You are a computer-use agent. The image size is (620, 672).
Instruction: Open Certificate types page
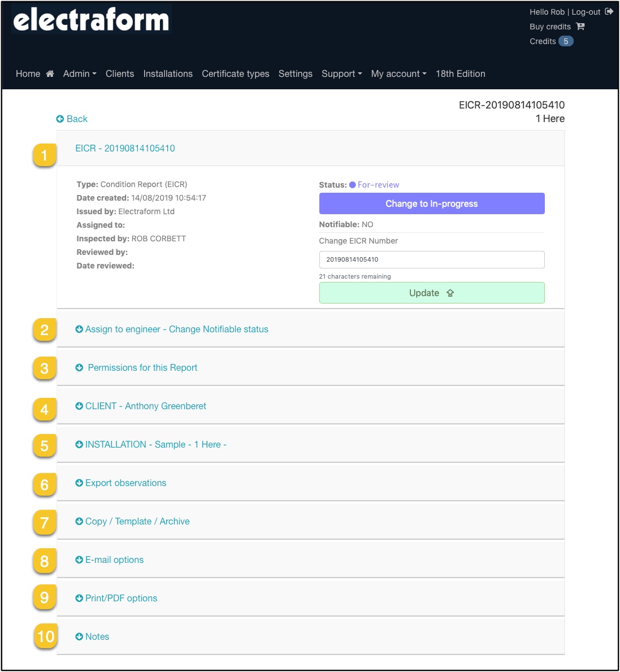pyautogui.click(x=236, y=73)
